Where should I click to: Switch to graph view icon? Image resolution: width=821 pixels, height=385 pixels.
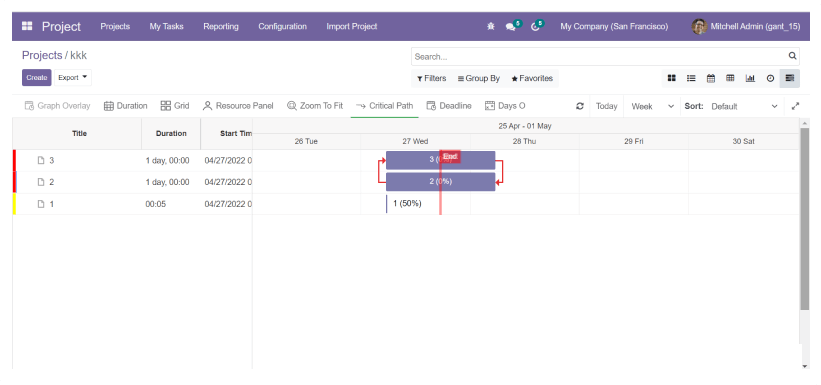pos(750,78)
